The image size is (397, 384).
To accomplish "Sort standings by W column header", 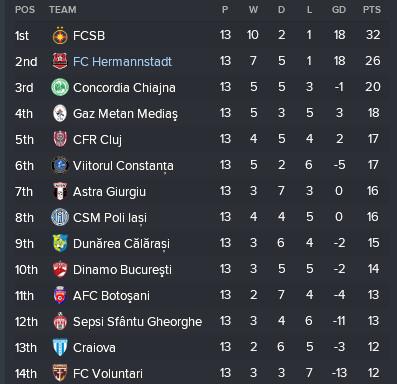I will click(x=253, y=10).
